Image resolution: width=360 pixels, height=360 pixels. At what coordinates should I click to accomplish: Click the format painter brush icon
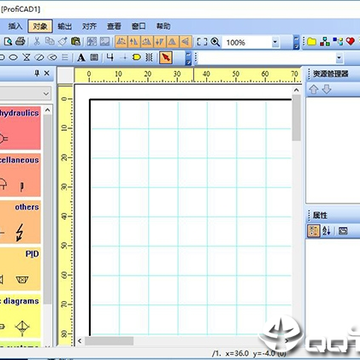63,42
